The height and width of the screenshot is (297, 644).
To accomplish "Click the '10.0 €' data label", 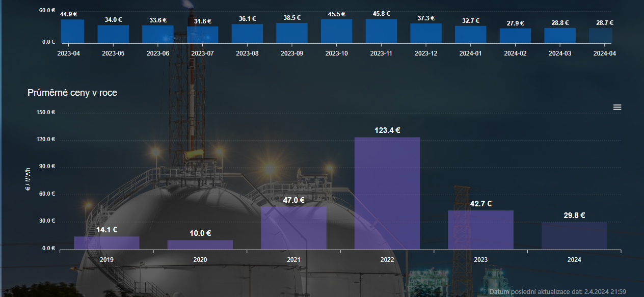I will (x=200, y=233).
